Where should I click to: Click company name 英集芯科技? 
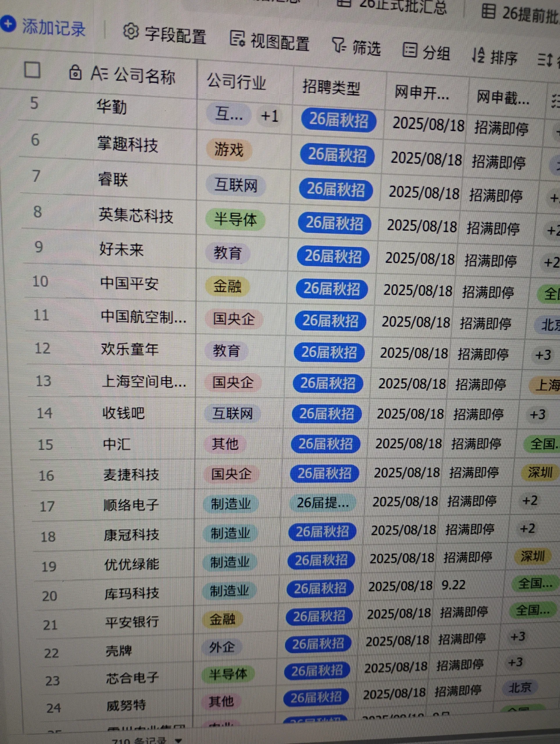(136, 215)
